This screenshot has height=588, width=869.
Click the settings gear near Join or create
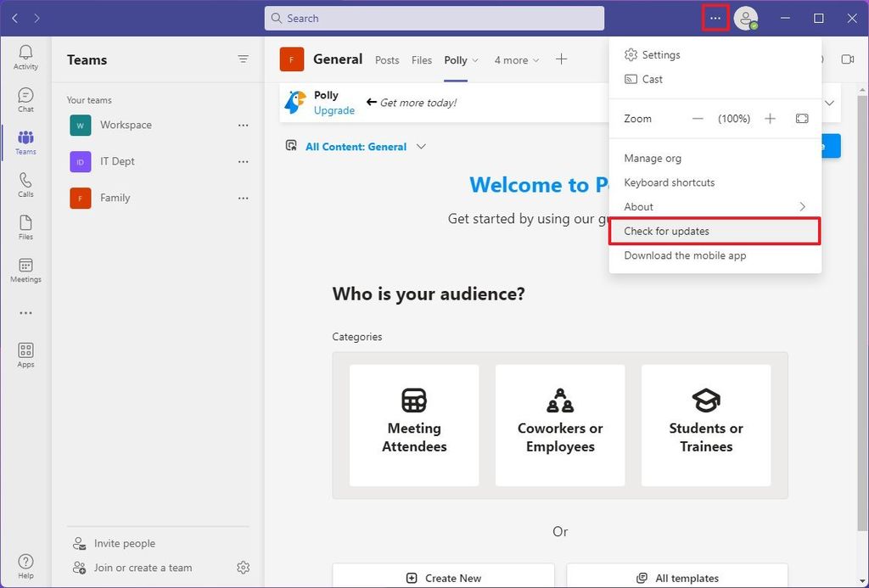click(244, 567)
